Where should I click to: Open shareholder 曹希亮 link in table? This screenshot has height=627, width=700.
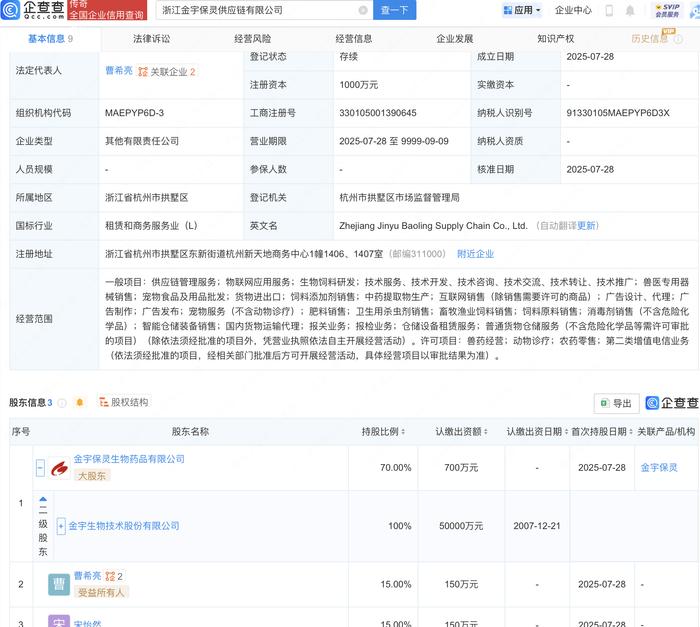[x=87, y=576]
